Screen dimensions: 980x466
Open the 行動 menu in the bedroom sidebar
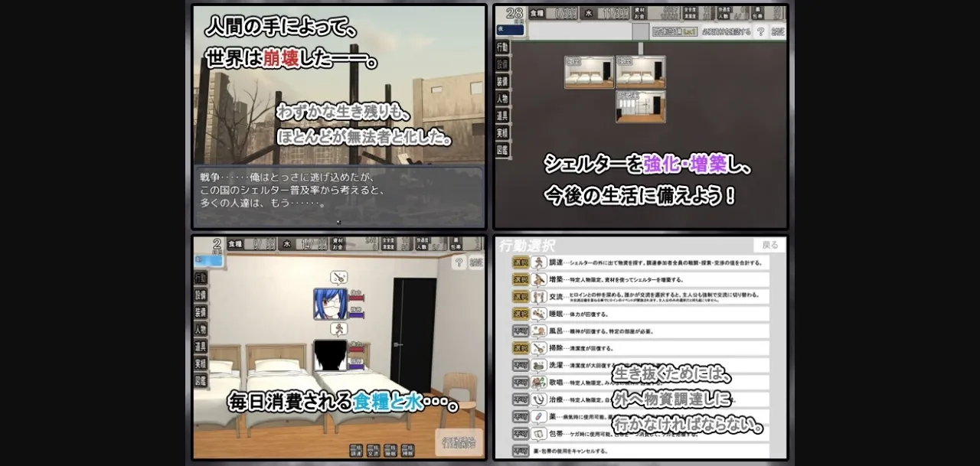[201, 278]
